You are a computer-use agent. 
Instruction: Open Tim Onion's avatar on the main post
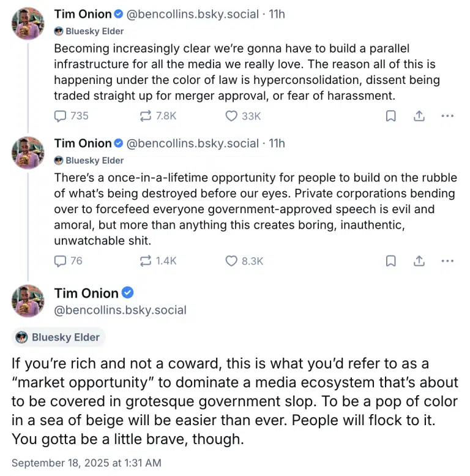click(x=28, y=301)
